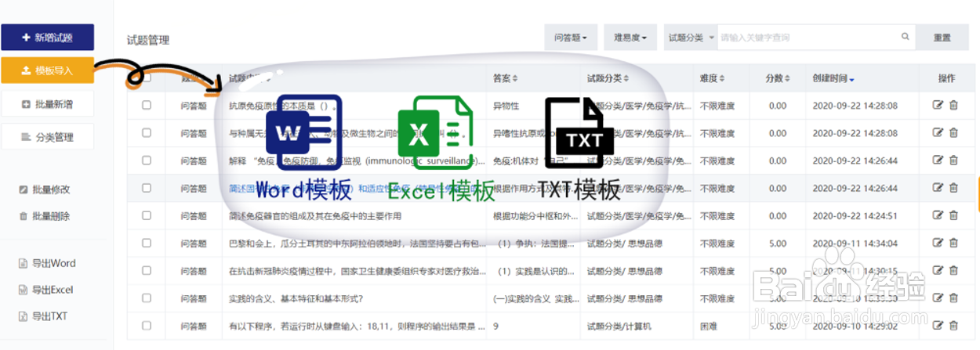980x350 pixels.
Task: Click the answer cell showing 9
Action: [495, 326]
